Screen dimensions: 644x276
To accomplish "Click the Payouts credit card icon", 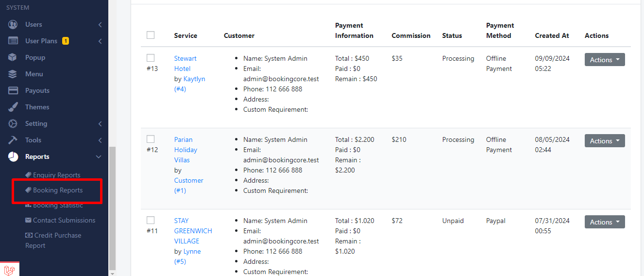I will tap(13, 90).
